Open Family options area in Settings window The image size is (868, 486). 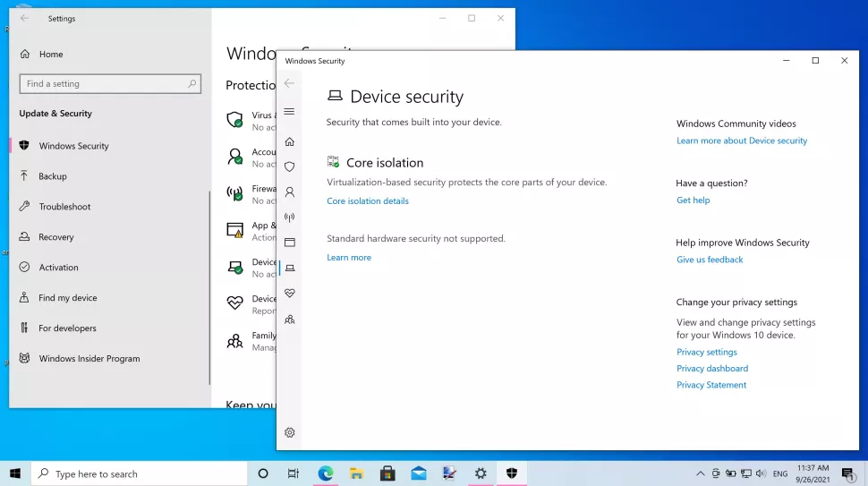251,341
